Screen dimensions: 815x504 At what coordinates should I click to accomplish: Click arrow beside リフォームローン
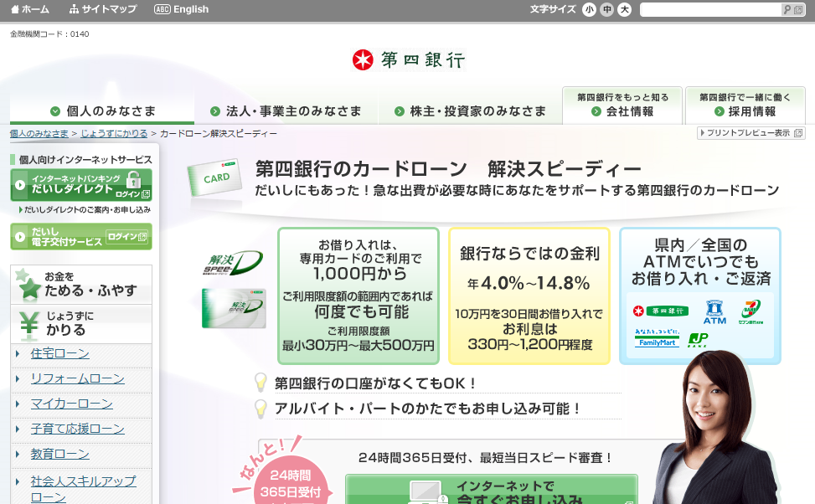click(x=18, y=378)
